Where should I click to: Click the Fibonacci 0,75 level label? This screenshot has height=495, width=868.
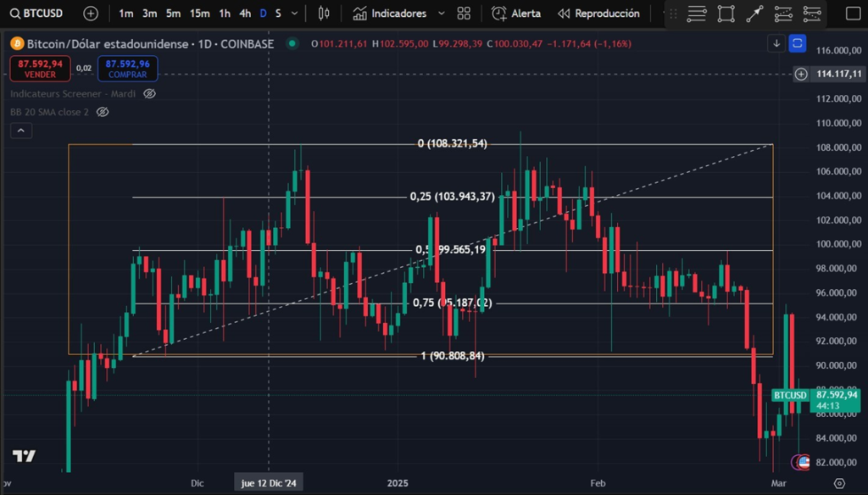453,303
